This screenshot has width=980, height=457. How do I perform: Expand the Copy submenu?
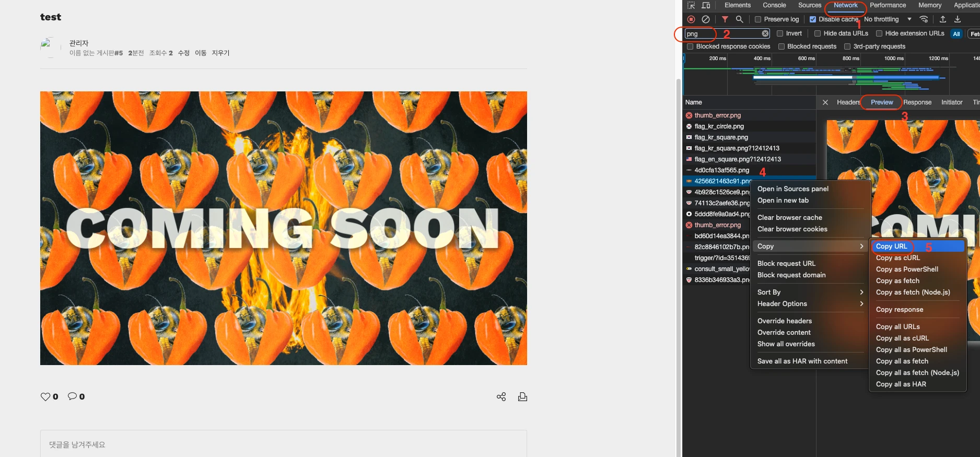[x=810, y=247]
